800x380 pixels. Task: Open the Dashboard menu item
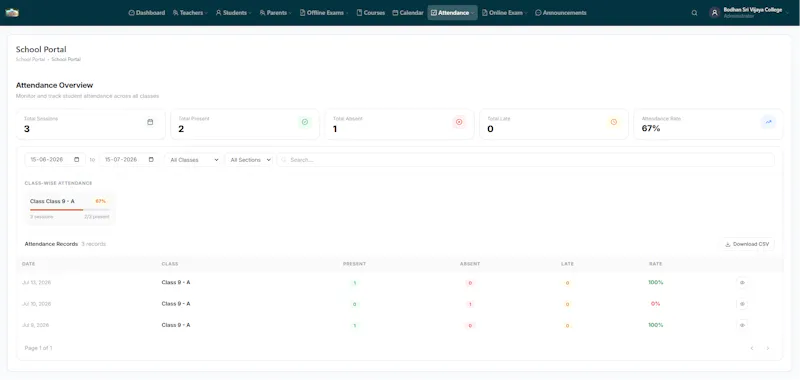pos(147,13)
